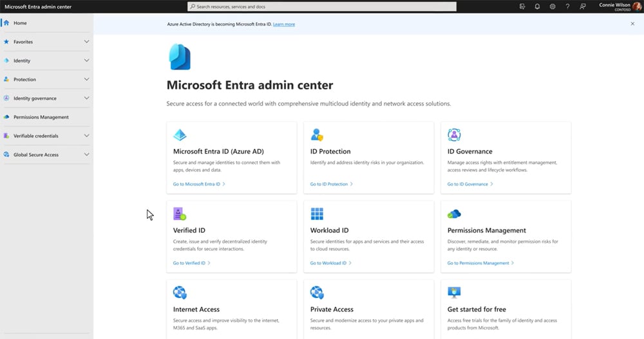Click the Internet Access globe icon

(180, 293)
